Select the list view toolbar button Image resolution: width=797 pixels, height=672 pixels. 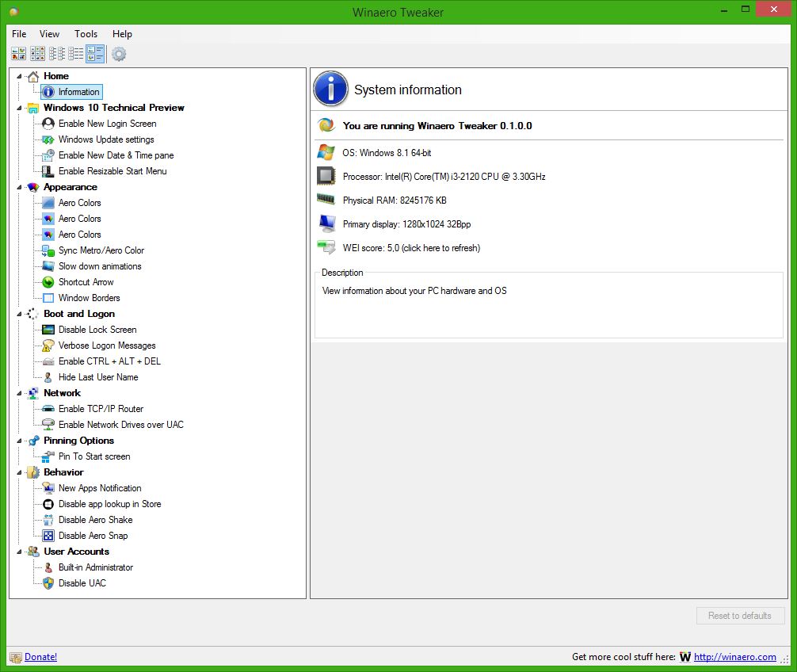[76, 54]
